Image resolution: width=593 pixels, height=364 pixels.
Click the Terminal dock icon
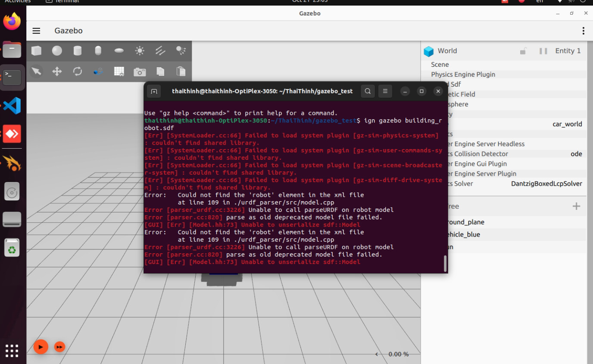click(12, 78)
